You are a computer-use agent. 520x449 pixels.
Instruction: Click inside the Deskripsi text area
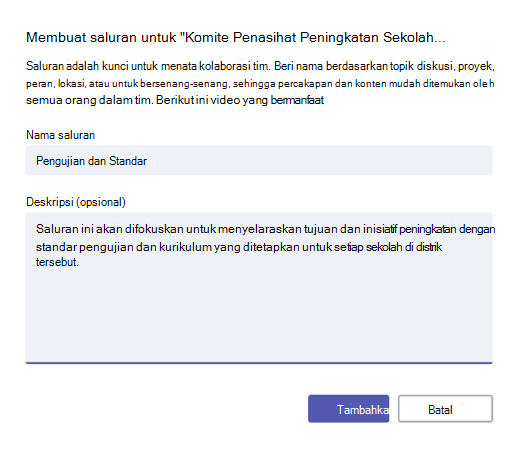259,288
